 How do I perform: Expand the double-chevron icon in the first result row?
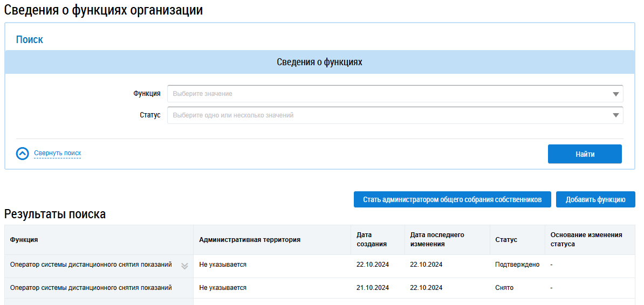(184, 266)
